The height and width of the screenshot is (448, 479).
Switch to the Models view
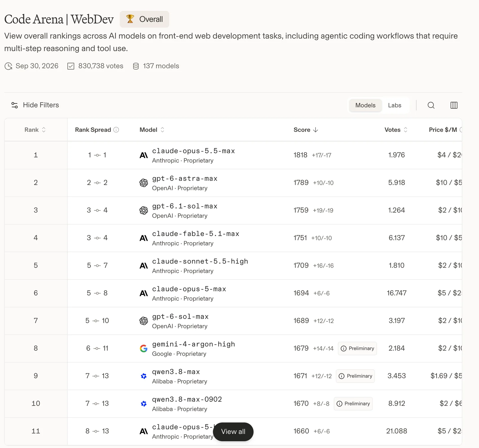[365, 105]
